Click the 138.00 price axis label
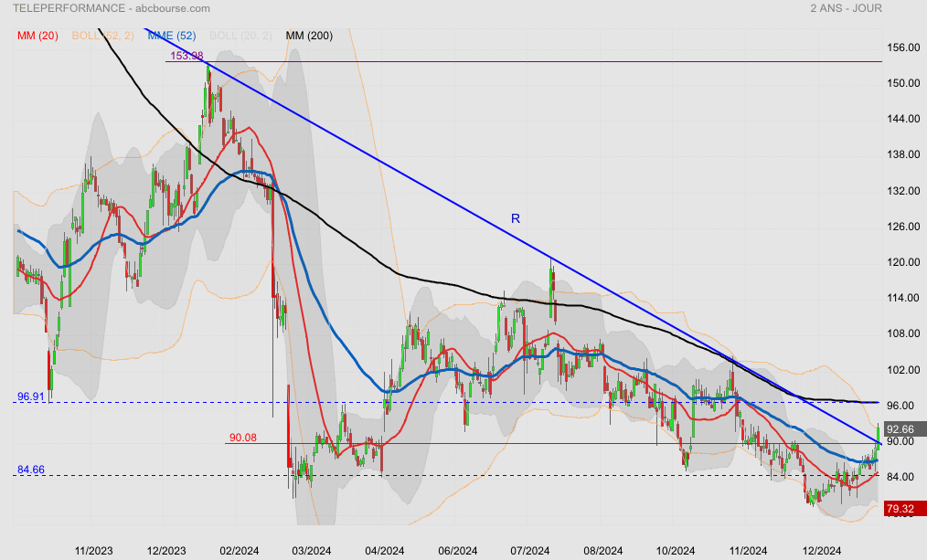 (903, 154)
